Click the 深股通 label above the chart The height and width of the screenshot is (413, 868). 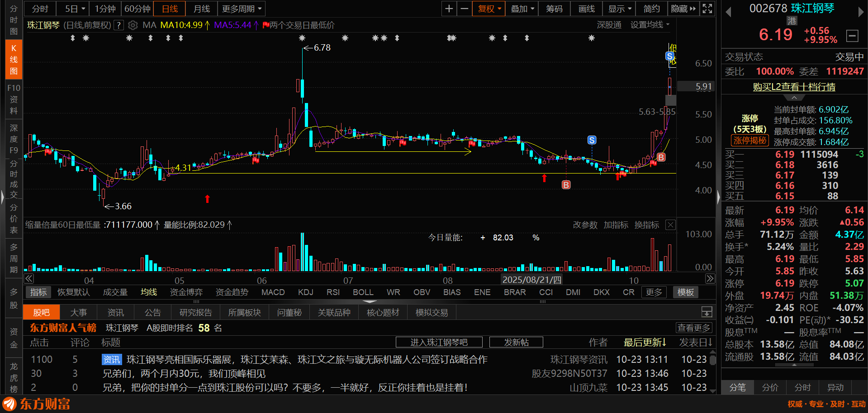pos(609,25)
